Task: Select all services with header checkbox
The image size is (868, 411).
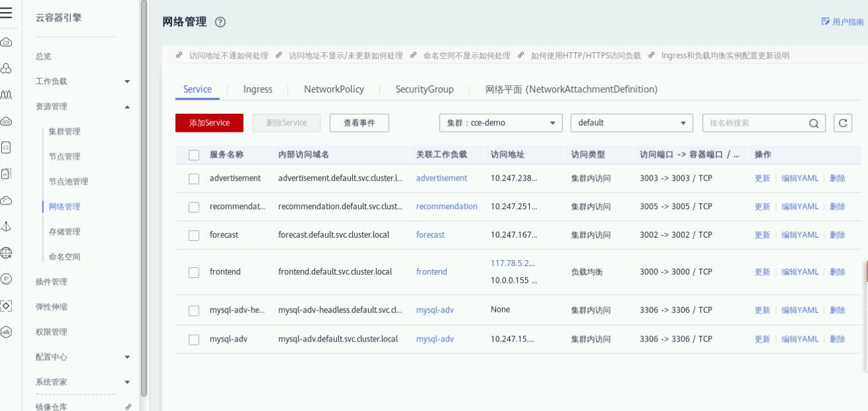Action: click(194, 155)
